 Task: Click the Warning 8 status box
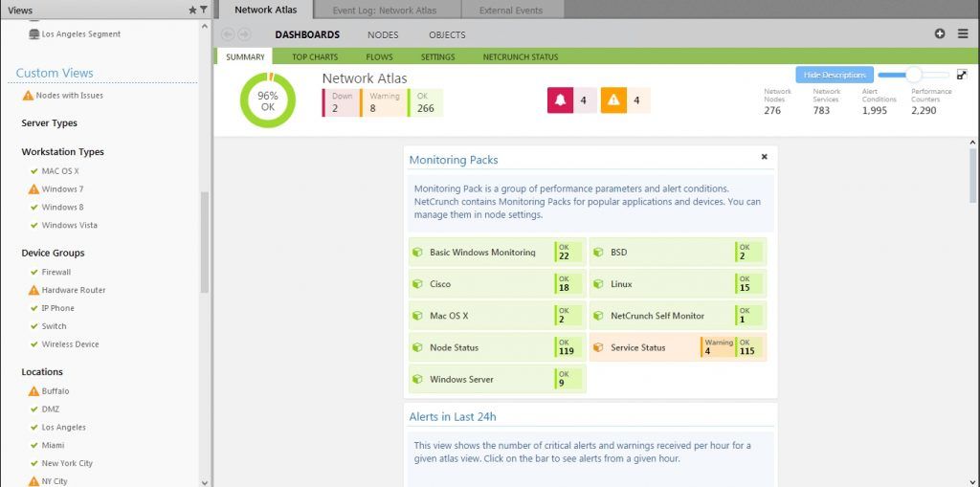pyautogui.click(x=383, y=102)
